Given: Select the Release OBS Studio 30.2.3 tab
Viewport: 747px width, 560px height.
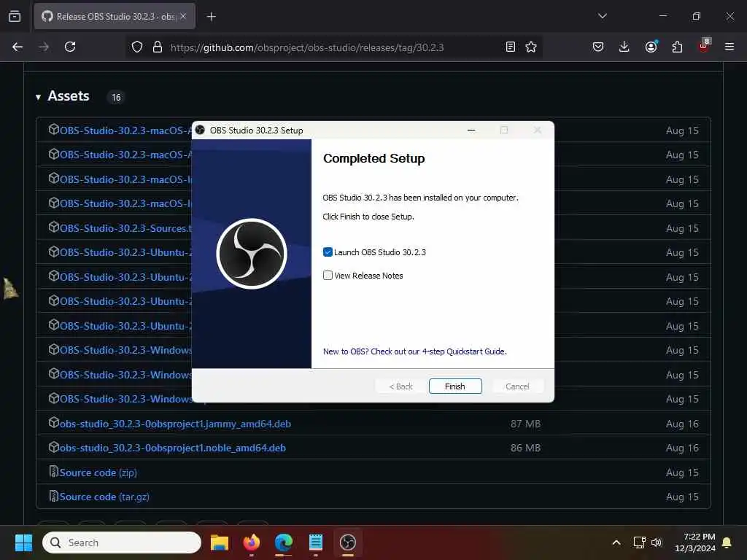Looking at the screenshot, I should 115,16.
